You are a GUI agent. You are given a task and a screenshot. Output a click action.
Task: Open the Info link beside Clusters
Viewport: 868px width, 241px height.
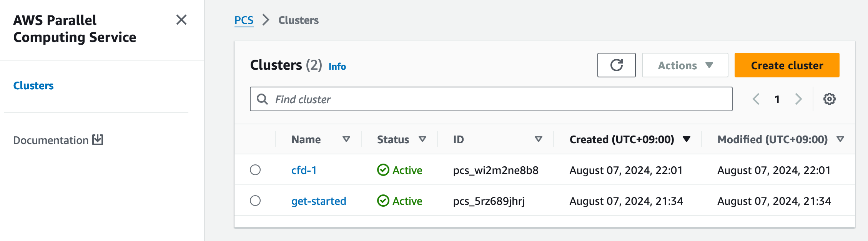(337, 67)
